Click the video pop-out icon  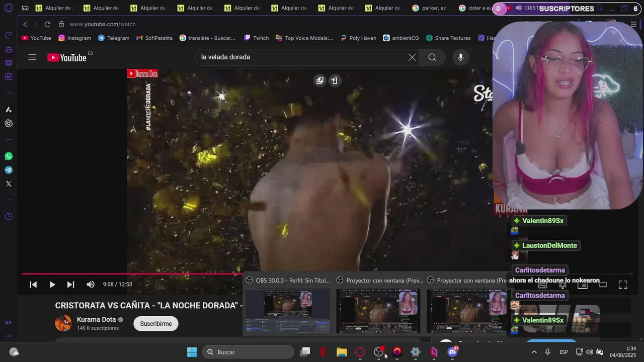pyautogui.click(x=319, y=80)
